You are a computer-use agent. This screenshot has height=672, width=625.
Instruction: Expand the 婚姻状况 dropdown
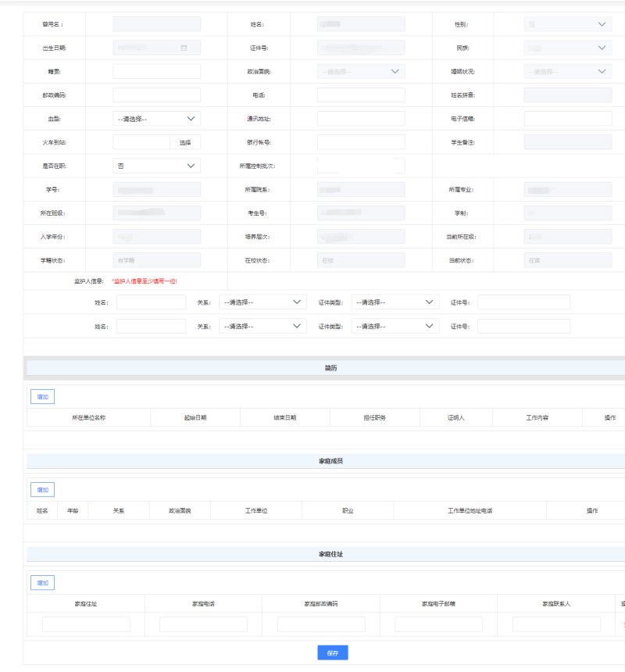(x=567, y=71)
